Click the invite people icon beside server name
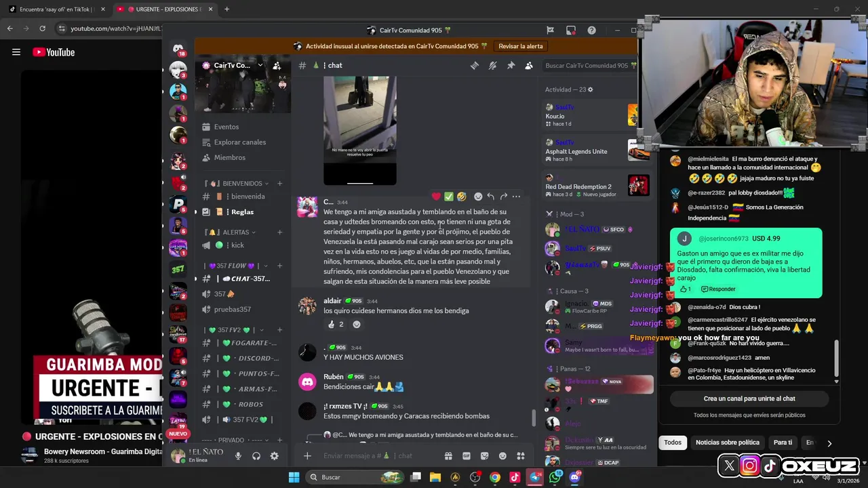This screenshot has height=488, width=868. 277,66
